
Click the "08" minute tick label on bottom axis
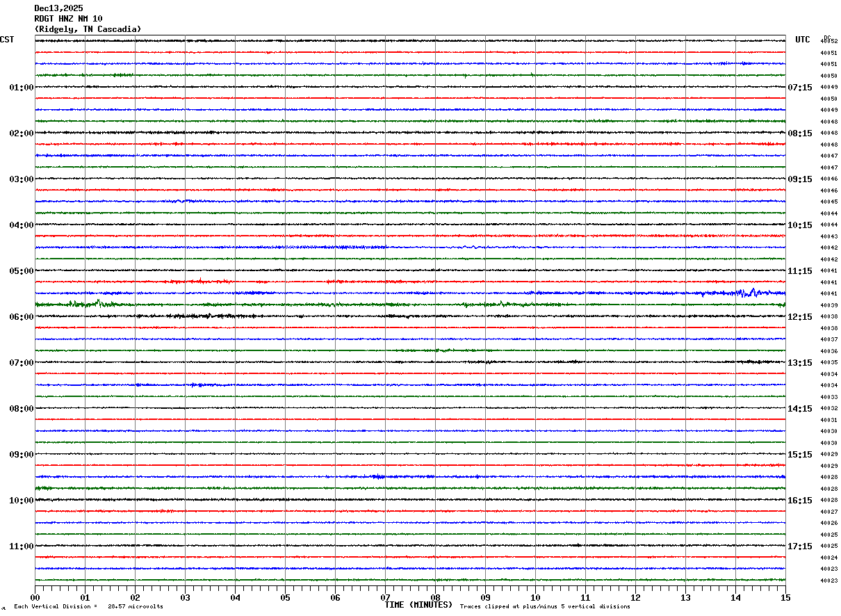point(435,597)
